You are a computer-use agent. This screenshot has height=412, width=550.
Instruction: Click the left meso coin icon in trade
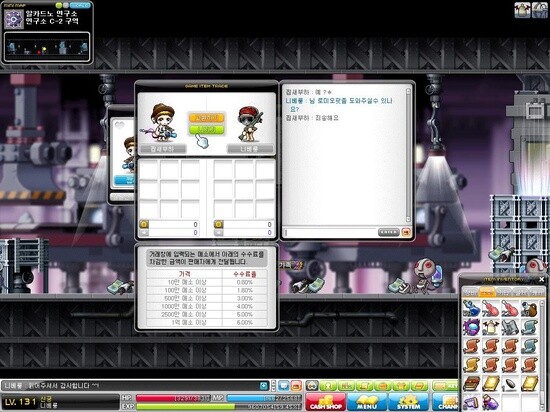[x=144, y=224]
